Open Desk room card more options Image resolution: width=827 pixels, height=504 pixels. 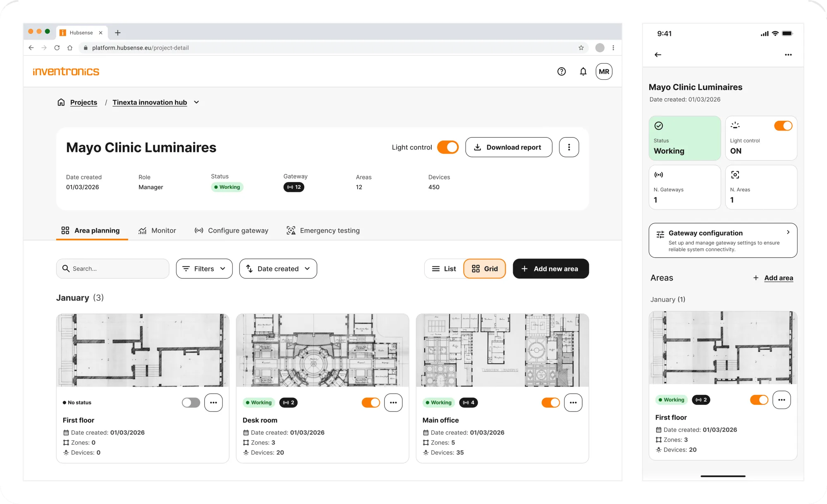[393, 402]
